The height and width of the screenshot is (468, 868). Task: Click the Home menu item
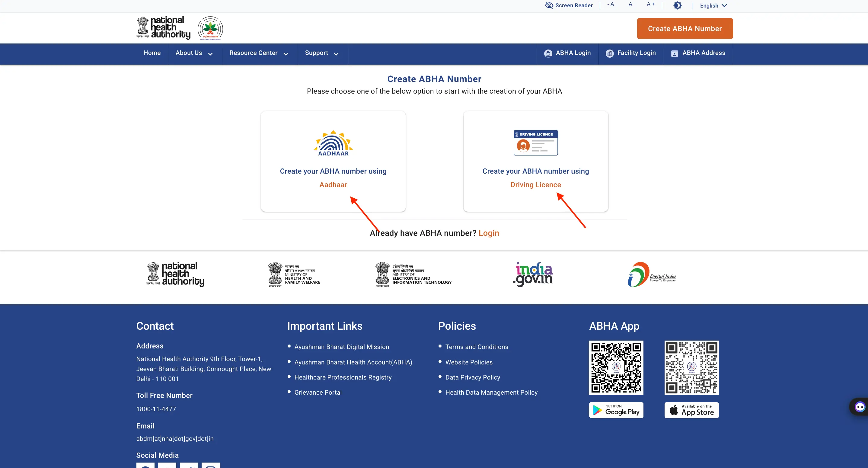click(152, 53)
